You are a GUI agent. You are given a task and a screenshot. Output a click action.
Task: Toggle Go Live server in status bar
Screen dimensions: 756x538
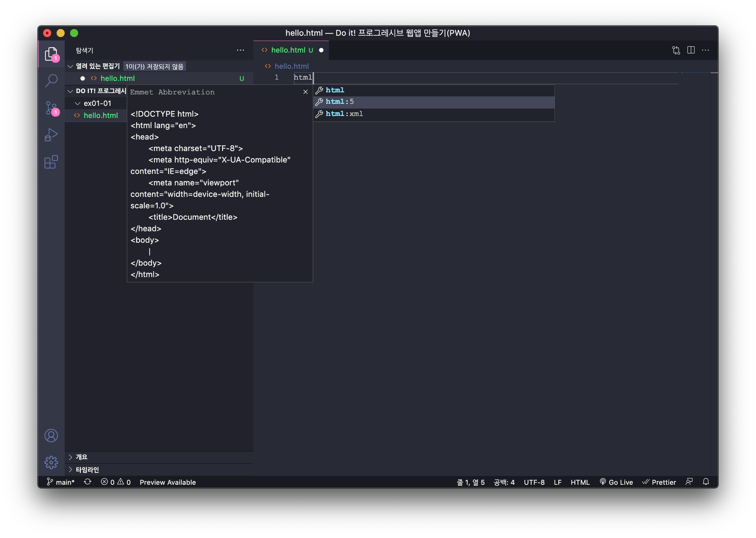pyautogui.click(x=617, y=482)
